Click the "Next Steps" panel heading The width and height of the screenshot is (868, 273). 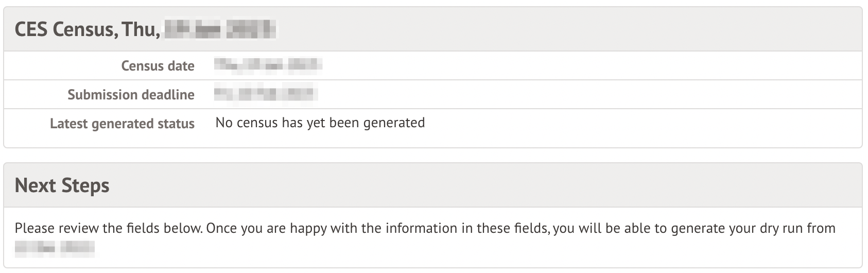[62, 185]
